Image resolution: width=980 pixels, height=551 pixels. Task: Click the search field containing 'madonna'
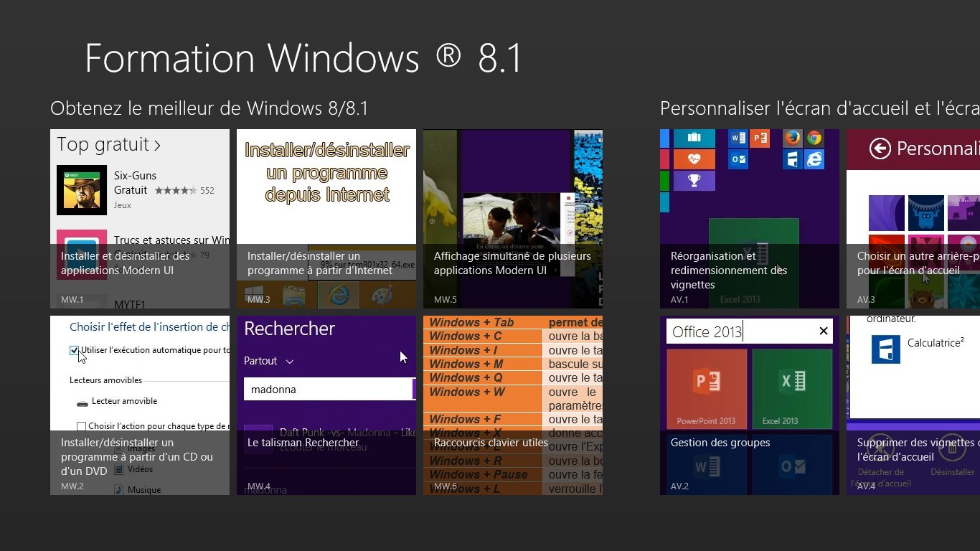(x=327, y=390)
